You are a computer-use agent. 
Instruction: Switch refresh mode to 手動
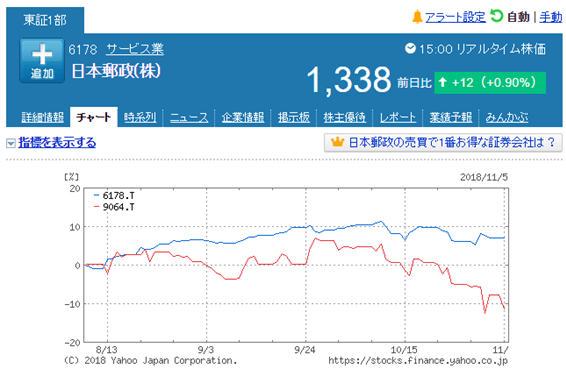(551, 17)
